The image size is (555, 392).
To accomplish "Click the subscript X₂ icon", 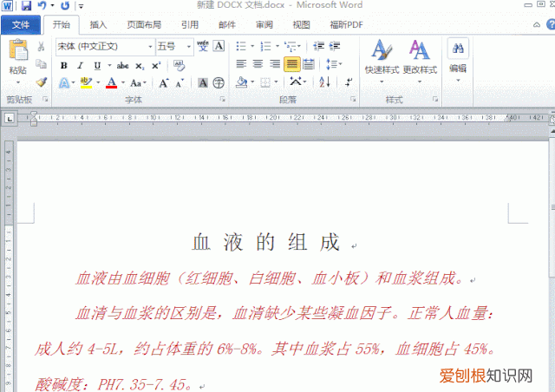I will point(140,66).
